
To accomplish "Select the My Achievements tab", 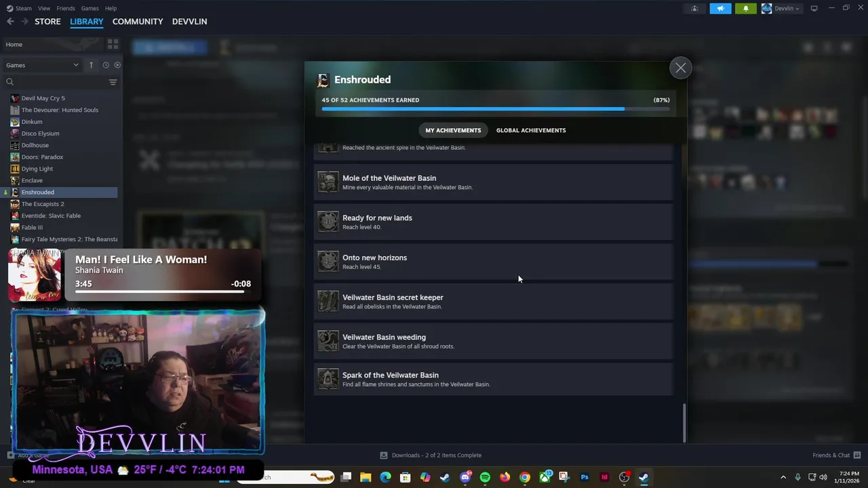I will [453, 130].
